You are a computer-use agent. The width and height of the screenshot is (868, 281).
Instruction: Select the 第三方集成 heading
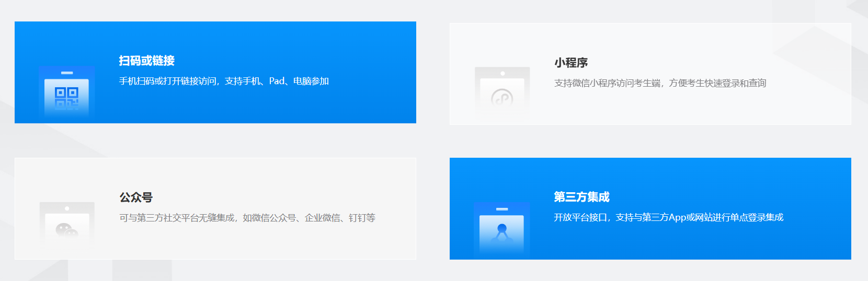(581, 197)
